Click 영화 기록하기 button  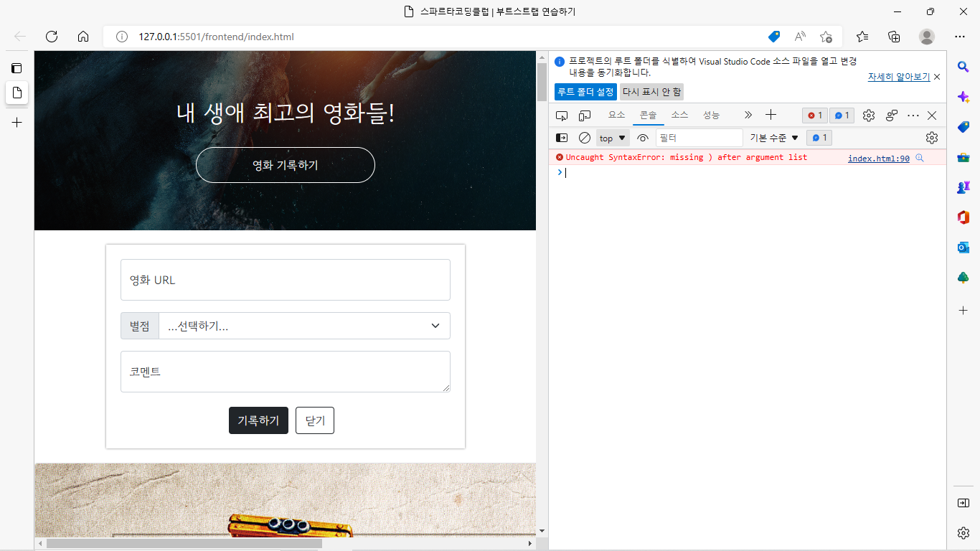[286, 165]
